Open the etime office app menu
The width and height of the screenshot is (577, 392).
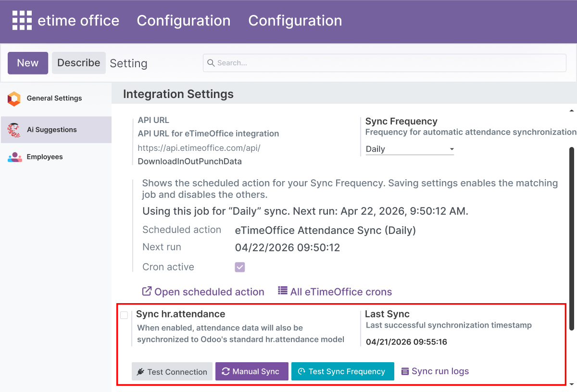78,21
